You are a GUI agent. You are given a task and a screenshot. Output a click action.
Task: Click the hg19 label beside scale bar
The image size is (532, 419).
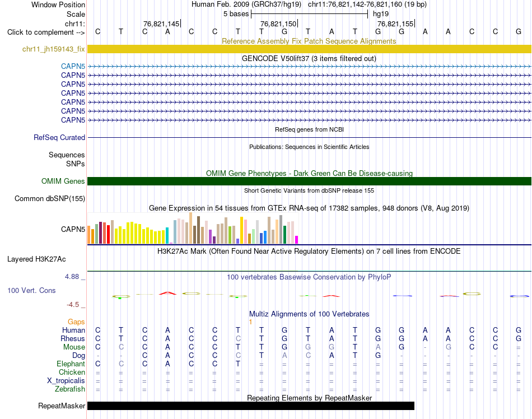[381, 14]
